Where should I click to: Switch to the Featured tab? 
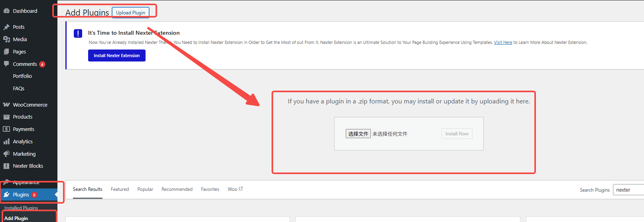click(x=120, y=189)
